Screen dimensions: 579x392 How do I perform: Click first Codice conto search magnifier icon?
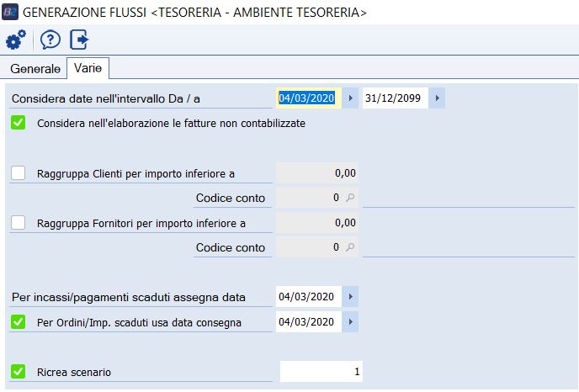point(350,198)
